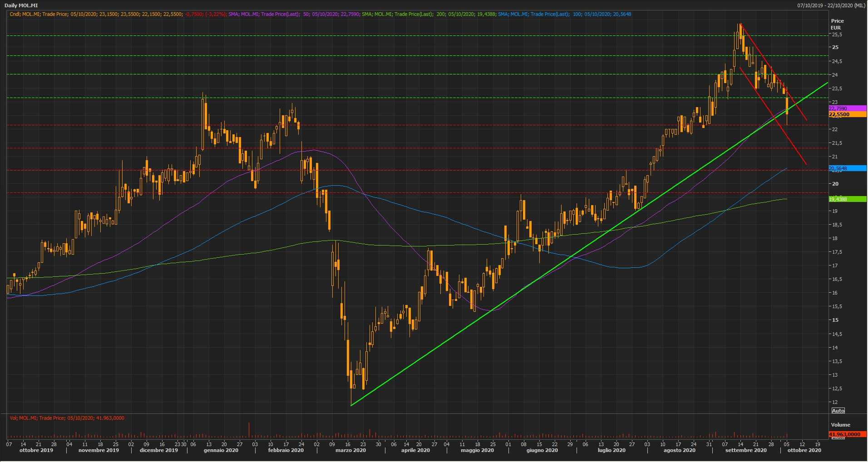Click settembre 2020 on the time axis
The image size is (868, 462).
746,451
